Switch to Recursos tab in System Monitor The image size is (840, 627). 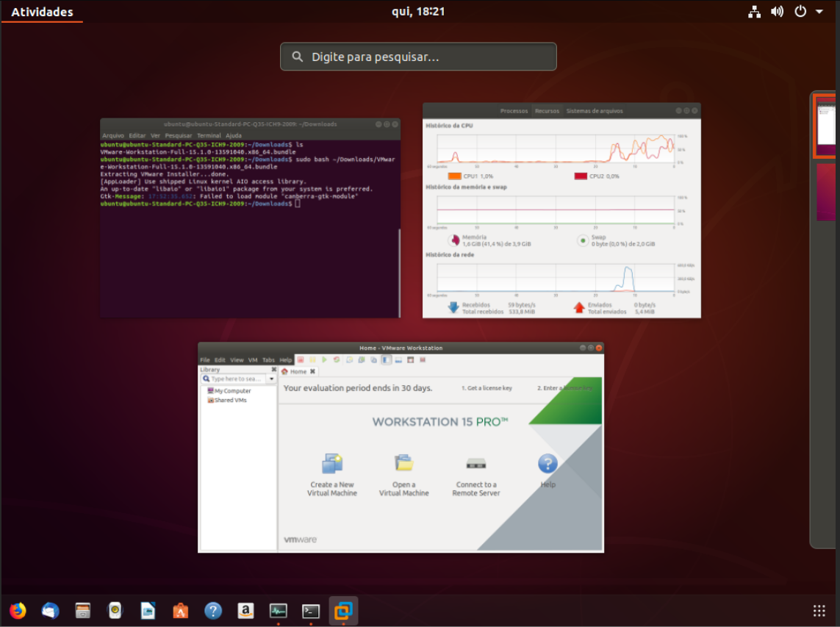[547, 111]
